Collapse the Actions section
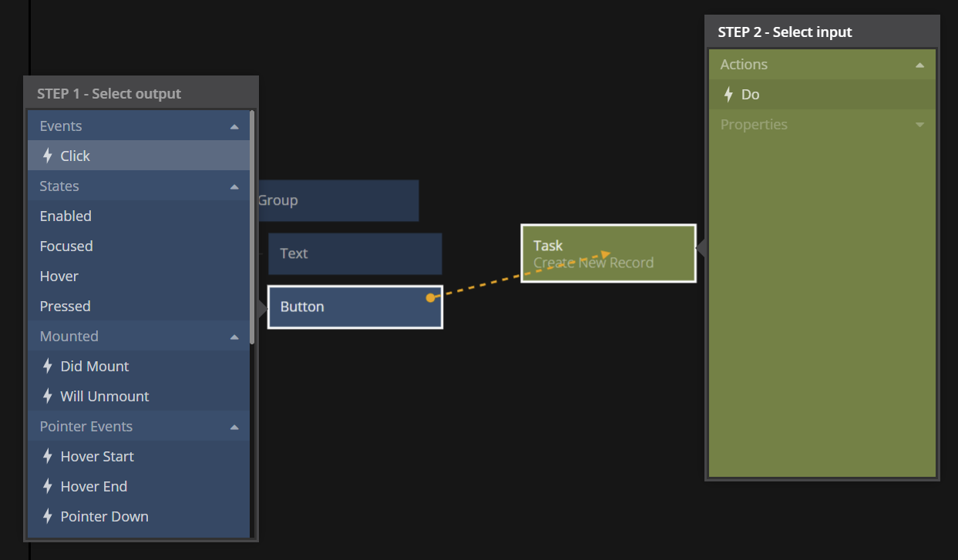The width and height of the screenshot is (958, 560). coord(919,65)
